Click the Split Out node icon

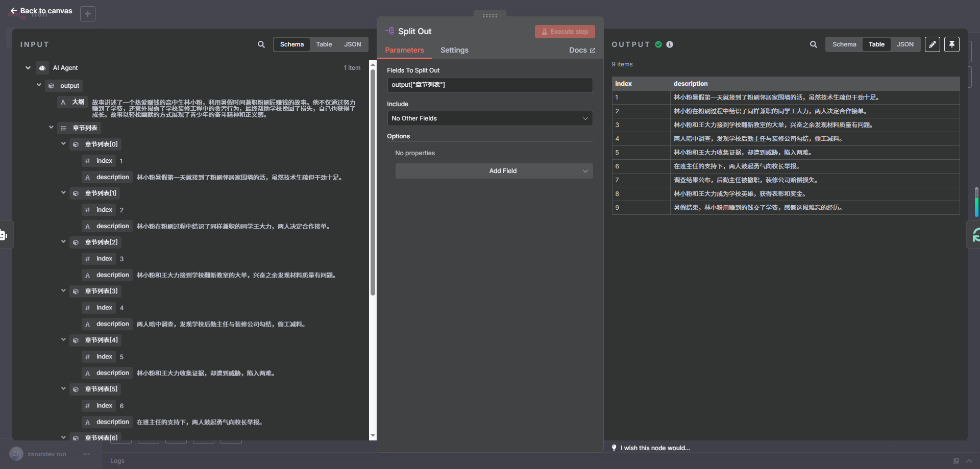[x=390, y=31]
